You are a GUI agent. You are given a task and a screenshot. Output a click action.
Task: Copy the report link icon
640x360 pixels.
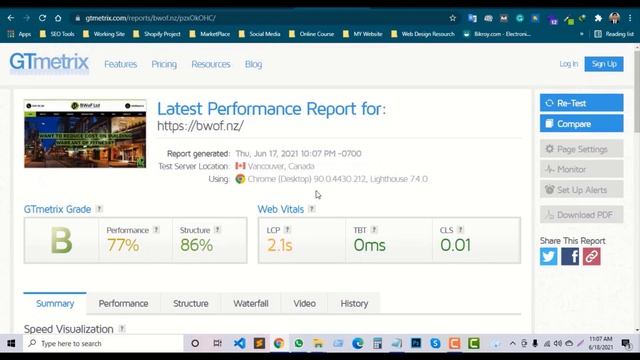coord(591,257)
